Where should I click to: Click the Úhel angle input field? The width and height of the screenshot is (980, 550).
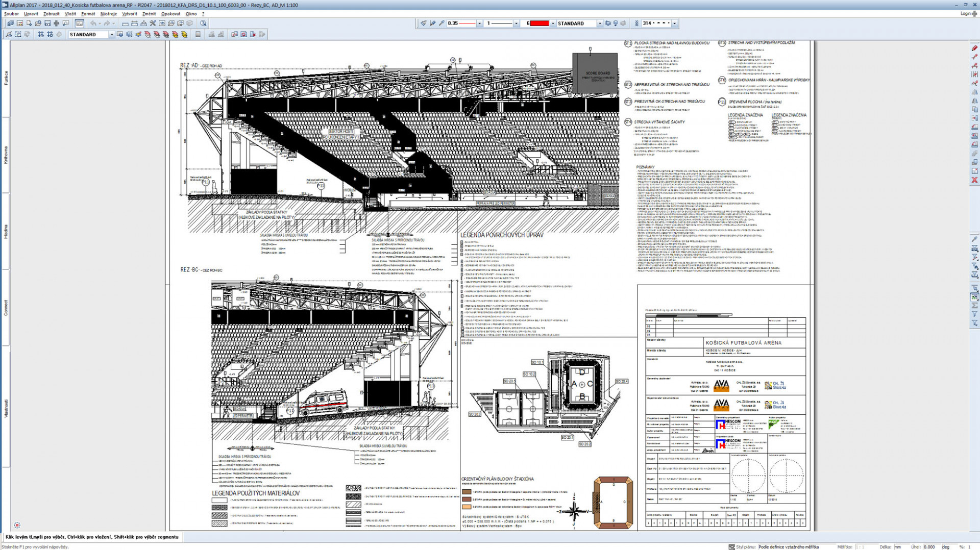click(x=931, y=546)
